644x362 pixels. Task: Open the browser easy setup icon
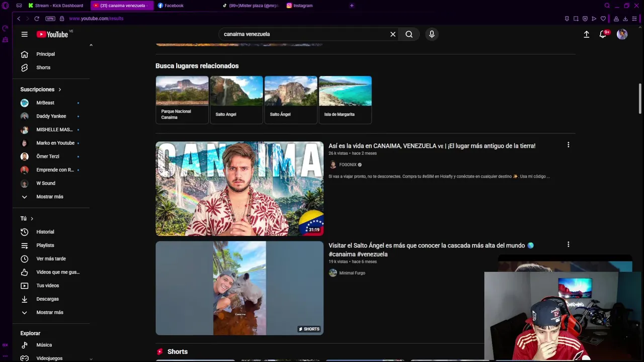(x=635, y=19)
